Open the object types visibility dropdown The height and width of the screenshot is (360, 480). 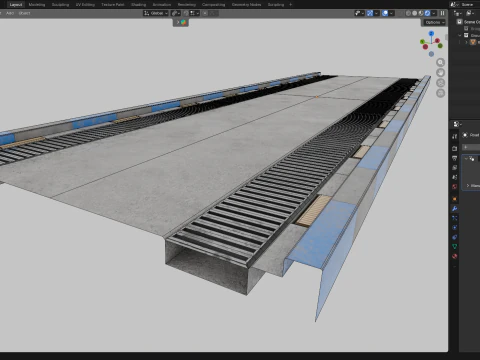pos(359,13)
